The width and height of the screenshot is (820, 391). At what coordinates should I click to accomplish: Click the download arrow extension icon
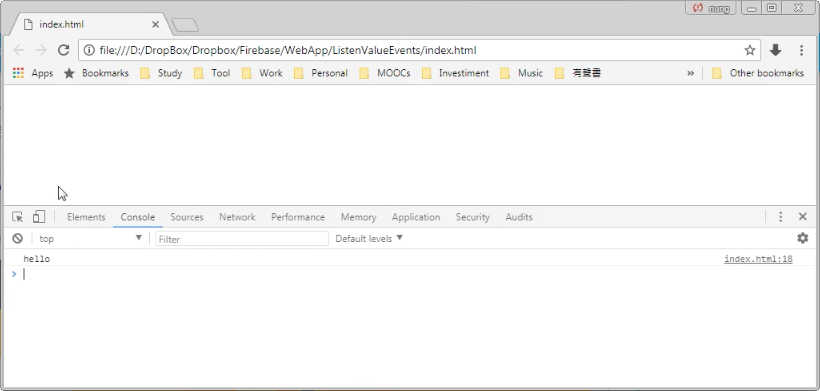click(775, 50)
